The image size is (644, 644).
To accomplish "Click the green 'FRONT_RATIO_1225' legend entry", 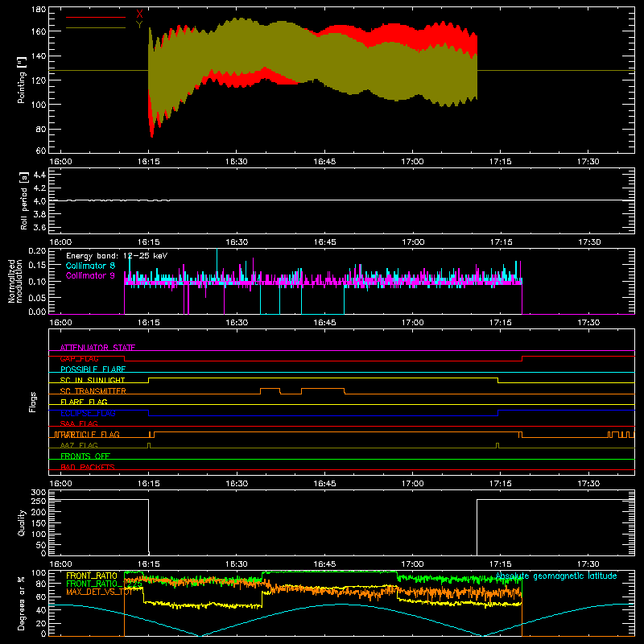I will (x=105, y=584).
